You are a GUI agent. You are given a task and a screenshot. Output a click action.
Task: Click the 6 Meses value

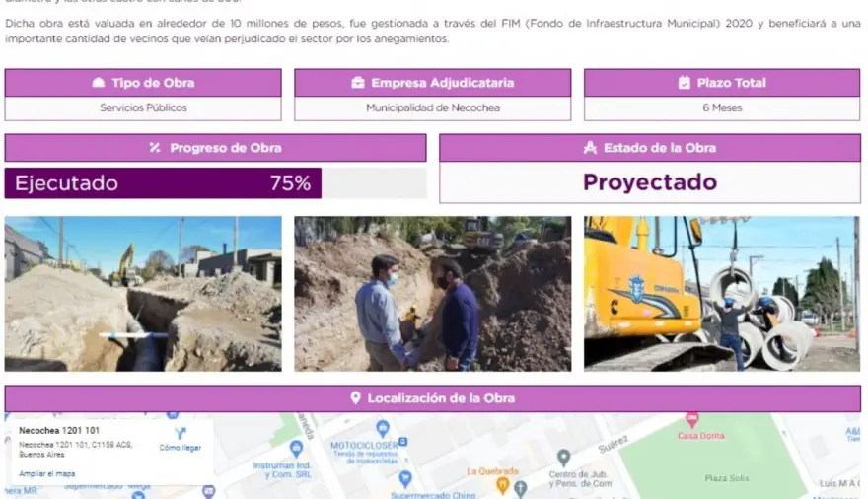pyautogui.click(x=722, y=107)
